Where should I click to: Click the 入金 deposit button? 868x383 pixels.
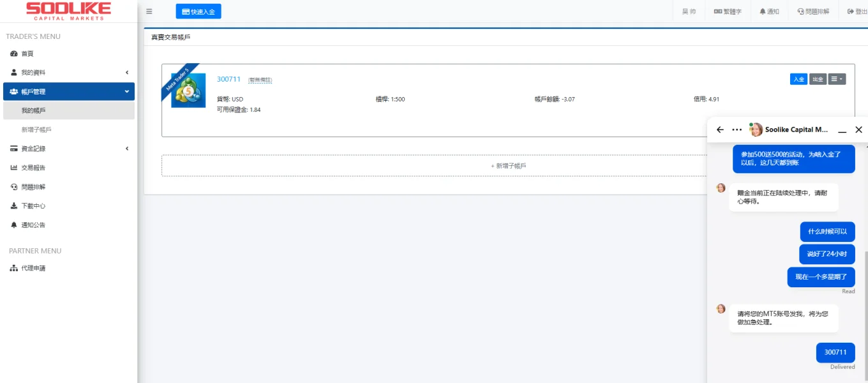798,79
